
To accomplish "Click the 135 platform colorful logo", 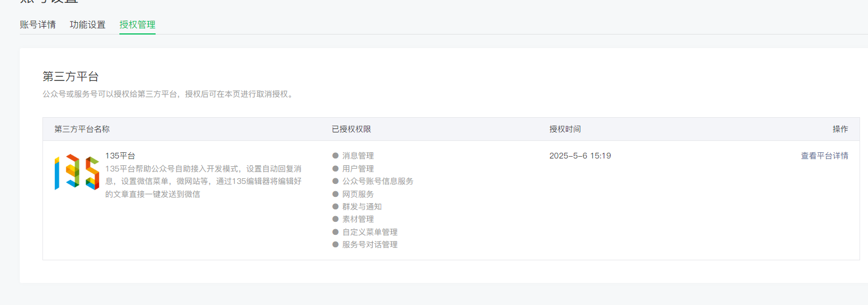I will click(x=77, y=172).
